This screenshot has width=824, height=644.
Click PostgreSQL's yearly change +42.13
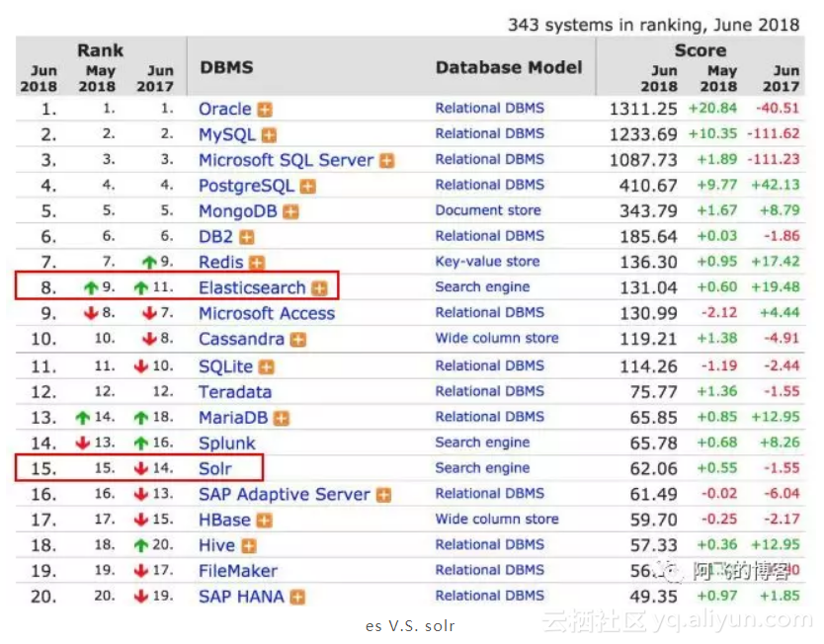(x=776, y=185)
